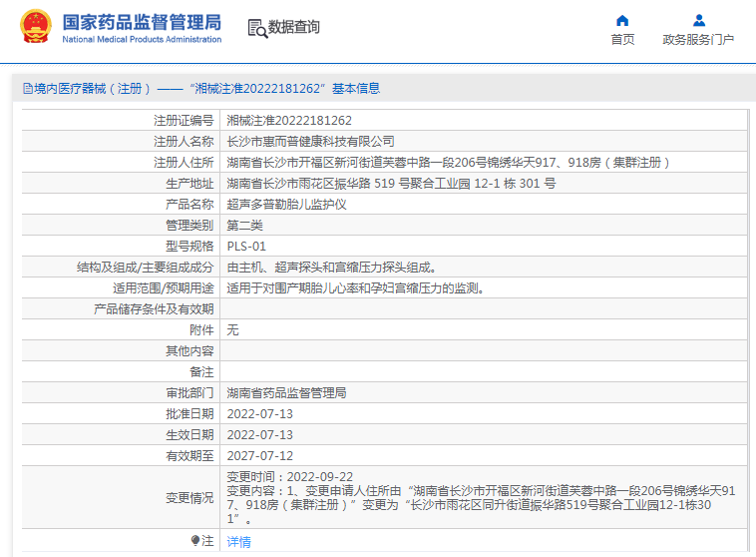The image size is (756, 557).
Task: Click the 批准日期 value 2022-07-13
Action: 259,413
